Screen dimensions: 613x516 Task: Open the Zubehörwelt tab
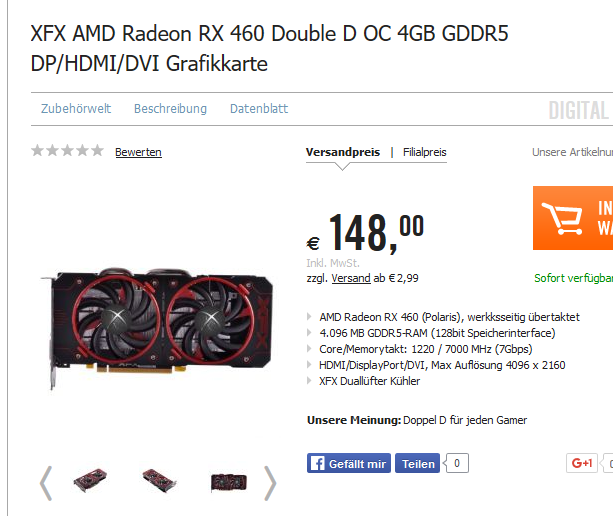coord(76,109)
